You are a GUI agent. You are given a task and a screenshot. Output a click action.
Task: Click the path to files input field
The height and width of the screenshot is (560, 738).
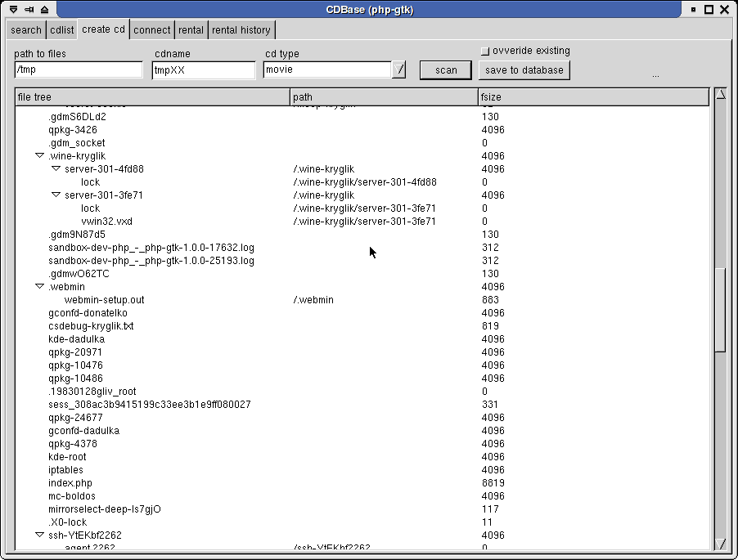79,70
